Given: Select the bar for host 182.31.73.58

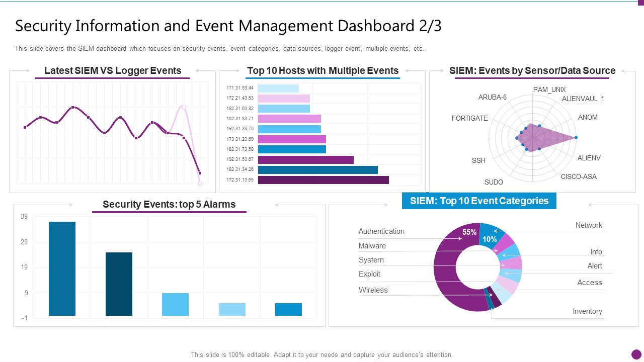Looking at the screenshot, I should click(x=292, y=149).
